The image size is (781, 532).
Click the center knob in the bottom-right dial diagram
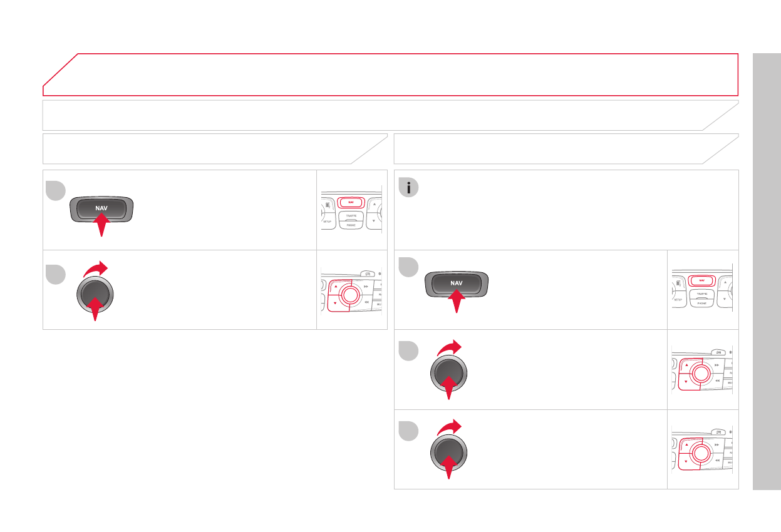701,452
